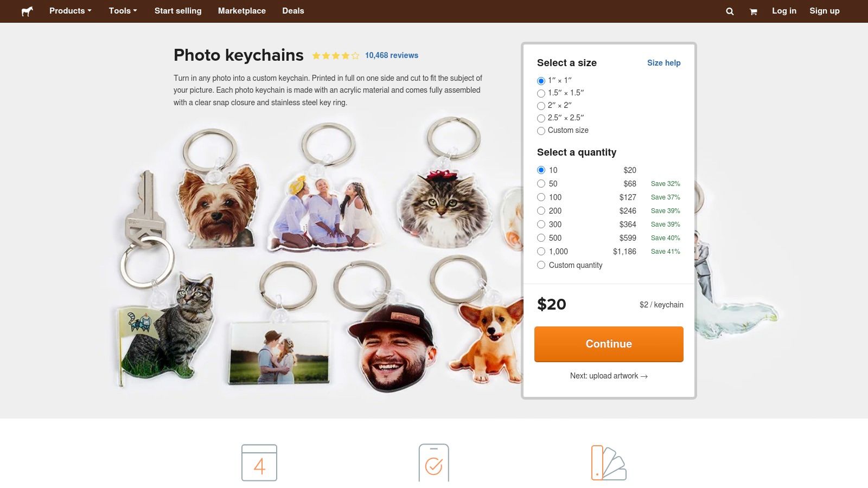The width and height of the screenshot is (868, 488).
Task: Click the star rating icons
Action: [335, 56]
